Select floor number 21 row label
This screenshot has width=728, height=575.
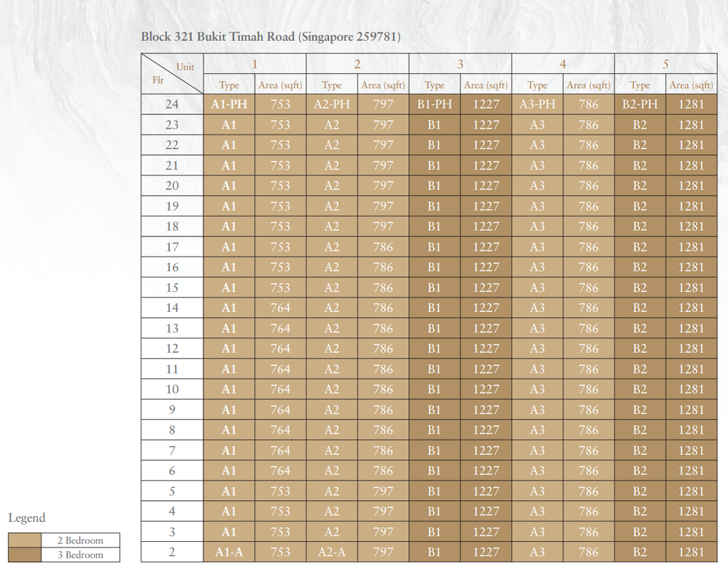tap(172, 165)
